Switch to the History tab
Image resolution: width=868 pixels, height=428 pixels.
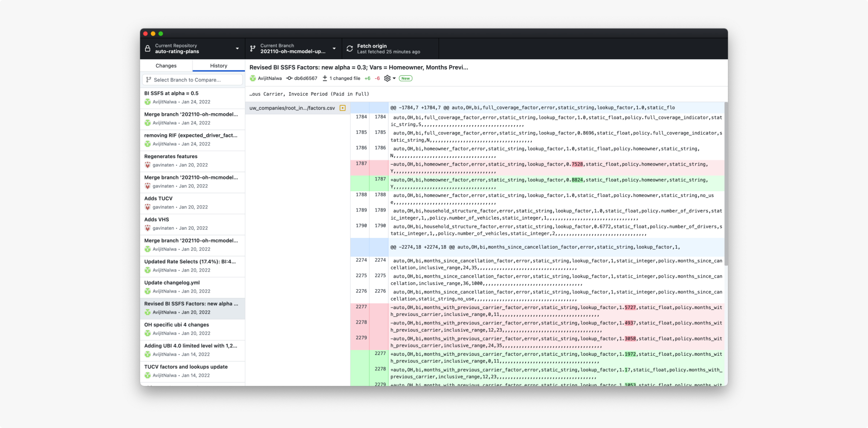click(218, 66)
